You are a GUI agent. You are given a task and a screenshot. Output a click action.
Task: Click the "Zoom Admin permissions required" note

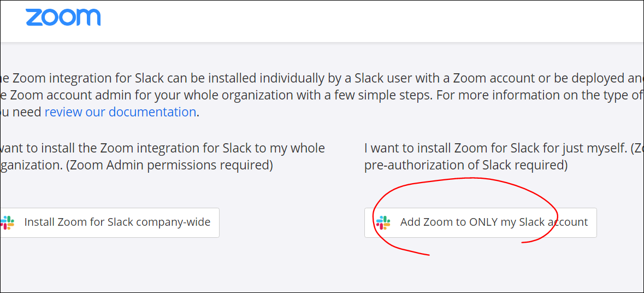click(x=170, y=165)
